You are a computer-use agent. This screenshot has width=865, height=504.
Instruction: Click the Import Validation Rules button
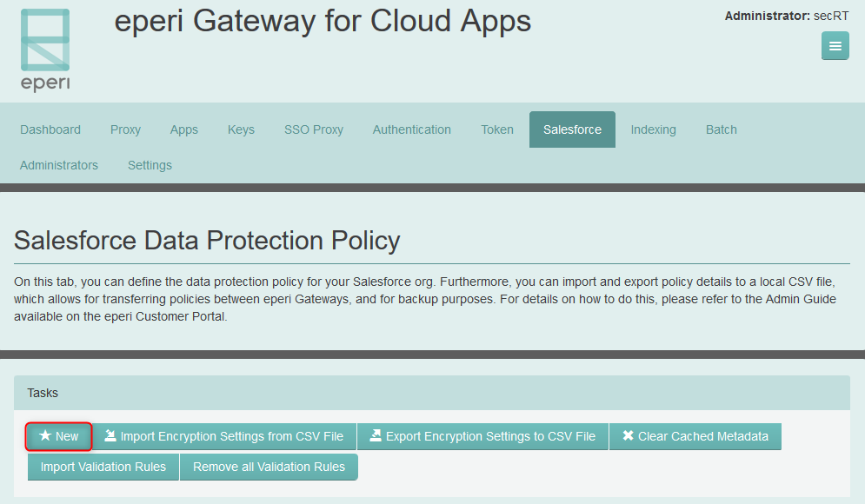pos(103,467)
